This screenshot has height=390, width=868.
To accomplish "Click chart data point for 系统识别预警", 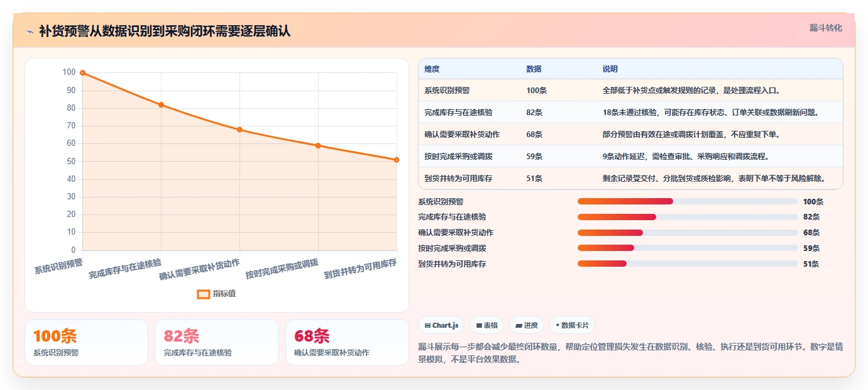I will point(82,73).
